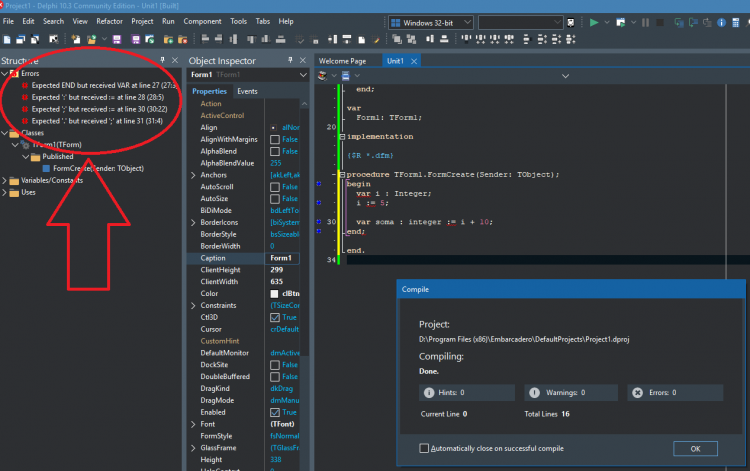Pin the Structure panel

[162, 60]
